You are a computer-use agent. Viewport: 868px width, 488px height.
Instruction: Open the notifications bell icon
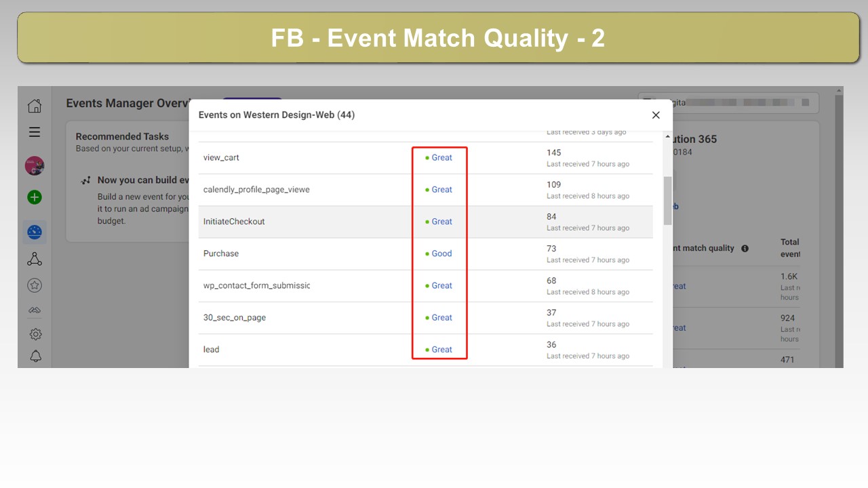tap(35, 357)
